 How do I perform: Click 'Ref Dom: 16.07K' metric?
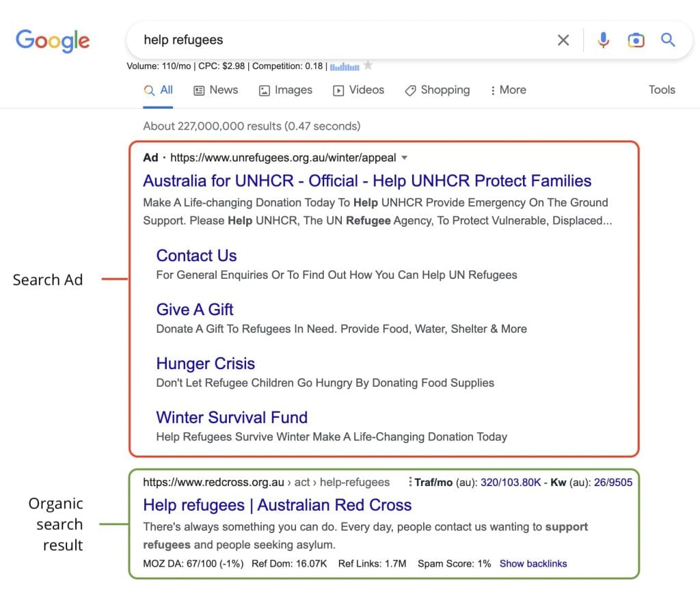pyautogui.click(x=289, y=563)
